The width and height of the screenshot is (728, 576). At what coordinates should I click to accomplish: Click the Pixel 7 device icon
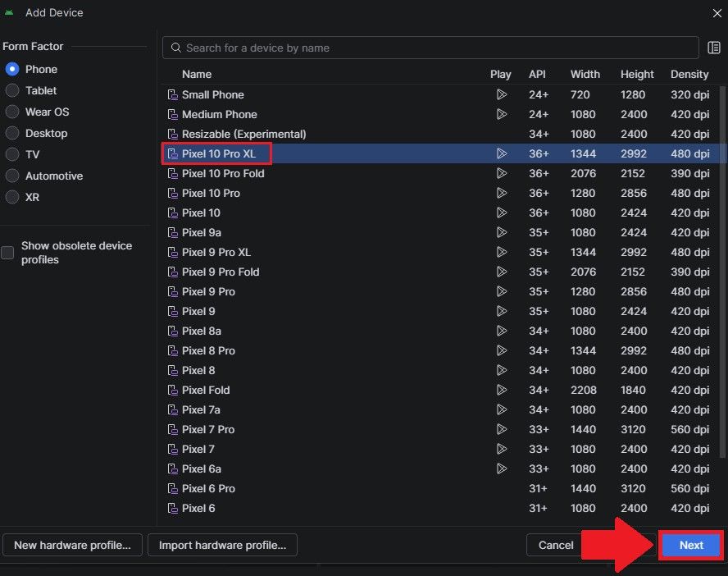tap(173, 449)
